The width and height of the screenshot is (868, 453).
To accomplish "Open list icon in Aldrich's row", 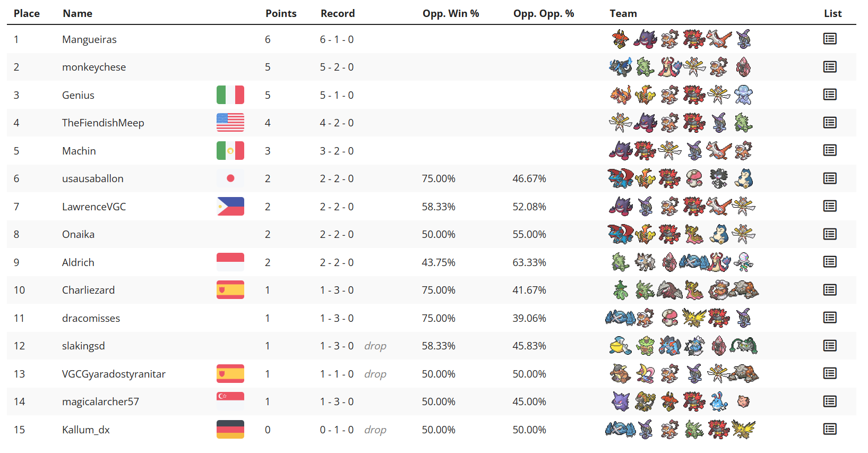I will pos(830,262).
